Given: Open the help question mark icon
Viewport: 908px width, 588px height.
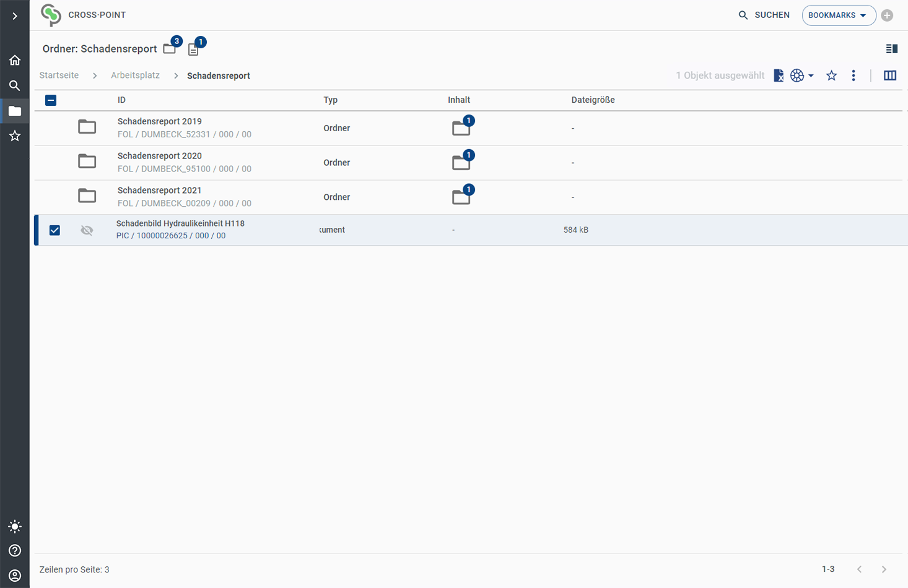Looking at the screenshot, I should 15,551.
